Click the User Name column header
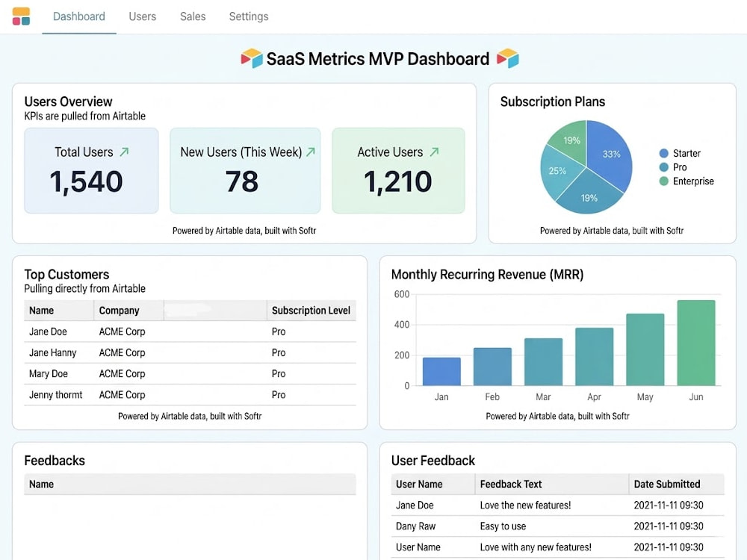 click(433, 485)
